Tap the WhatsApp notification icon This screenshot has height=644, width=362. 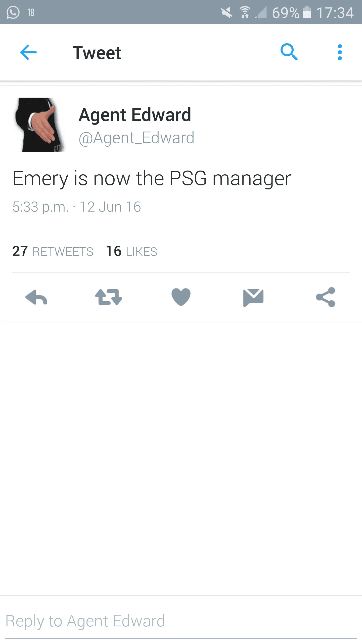pyautogui.click(x=13, y=12)
